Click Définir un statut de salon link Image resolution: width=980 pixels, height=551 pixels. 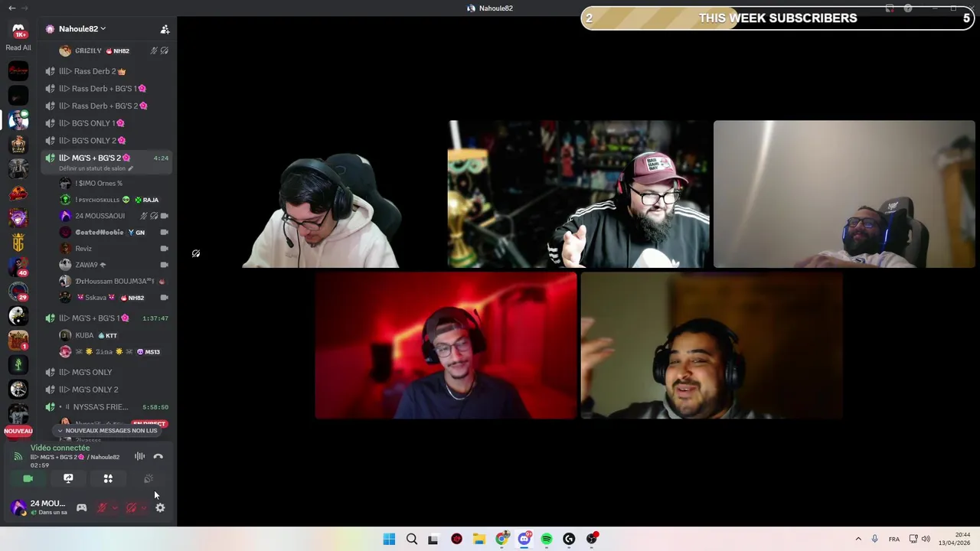(x=96, y=168)
